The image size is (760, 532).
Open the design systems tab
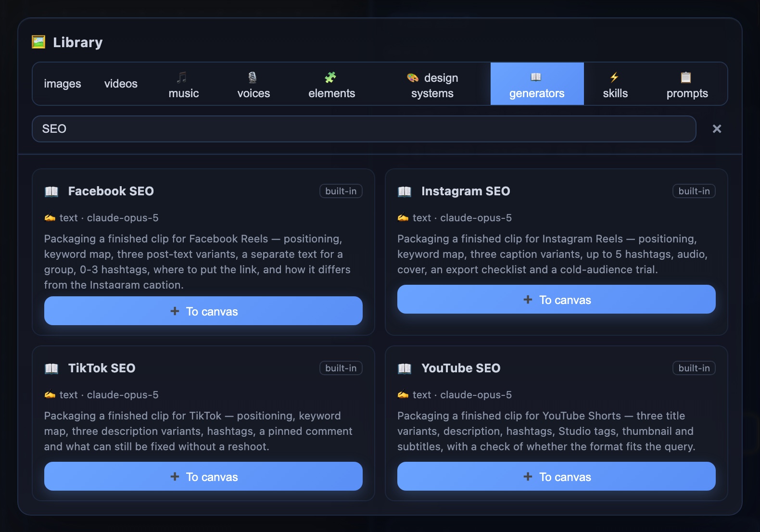(x=432, y=84)
